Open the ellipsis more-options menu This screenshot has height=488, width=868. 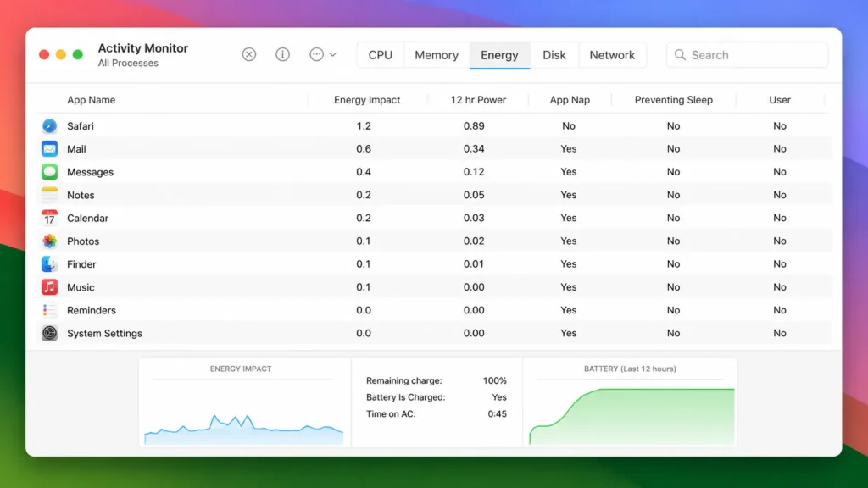tap(317, 54)
